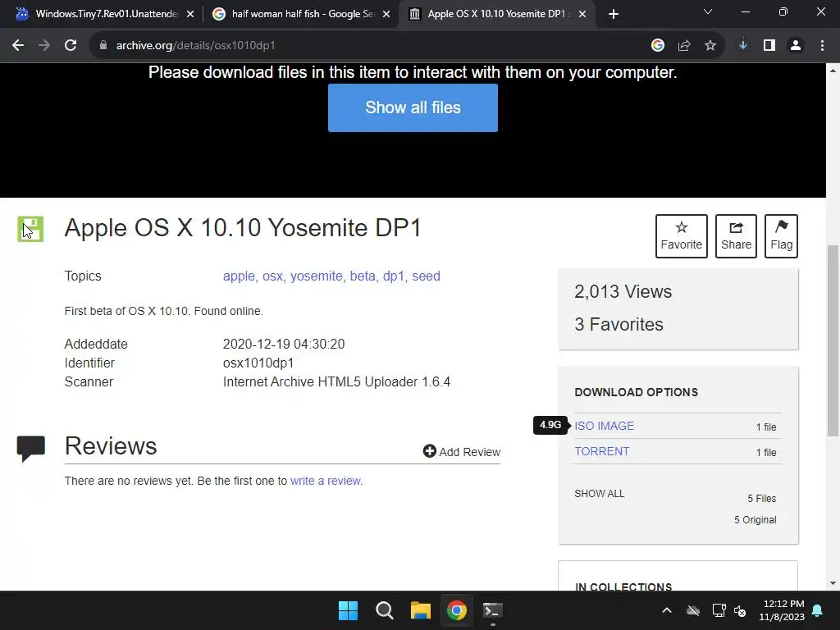Viewport: 840px width, 630px height.
Task: Reload the archive.org page
Action: pos(71,46)
